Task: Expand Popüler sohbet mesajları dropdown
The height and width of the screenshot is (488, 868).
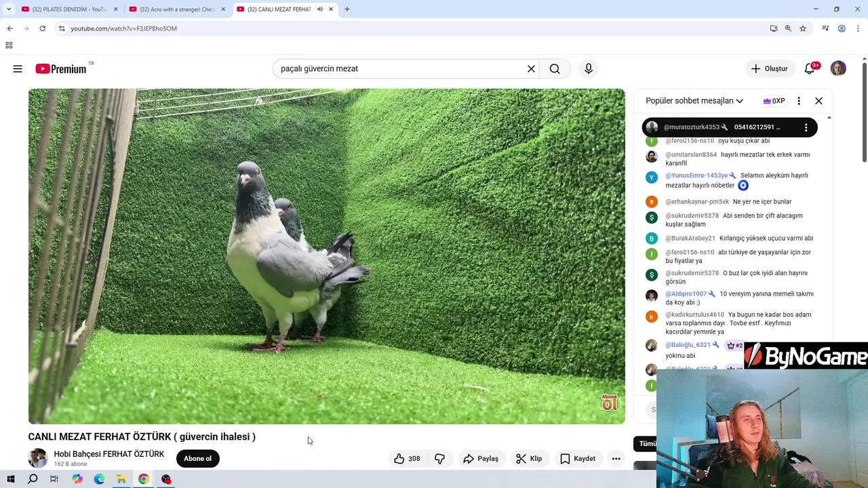Action: (694, 101)
